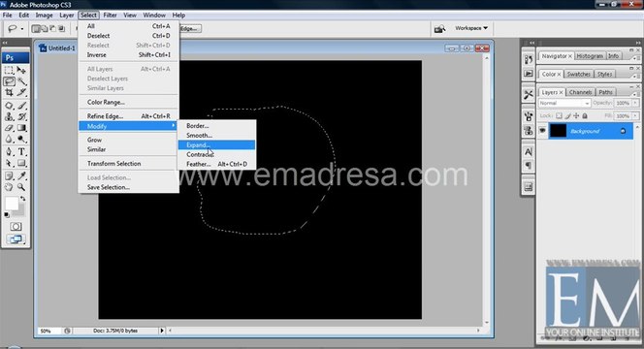Switch to the Channels tab

pyautogui.click(x=580, y=92)
